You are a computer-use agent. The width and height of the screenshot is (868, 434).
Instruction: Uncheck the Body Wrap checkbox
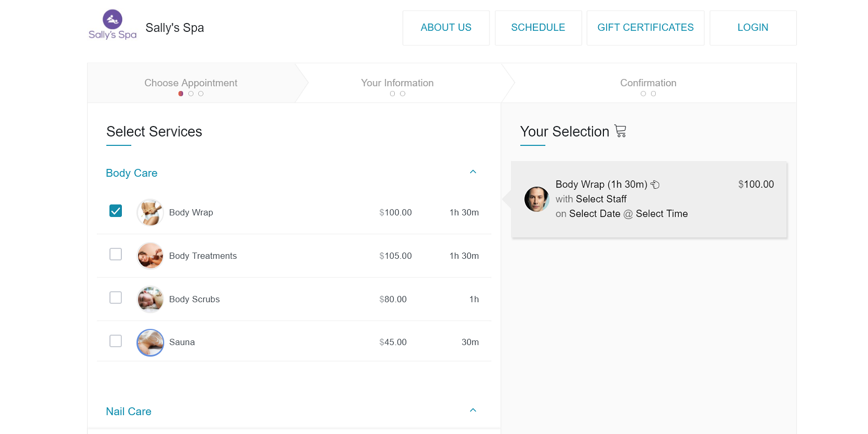tap(116, 211)
